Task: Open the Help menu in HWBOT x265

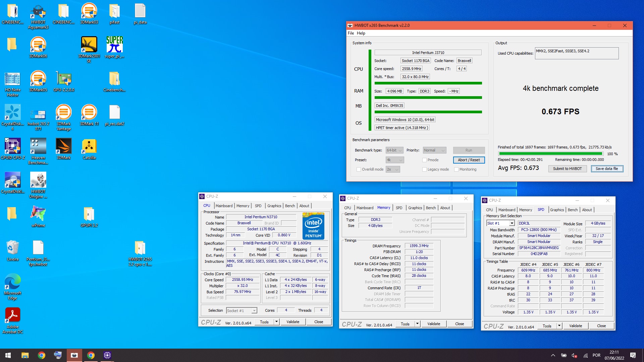Action: [x=361, y=33]
